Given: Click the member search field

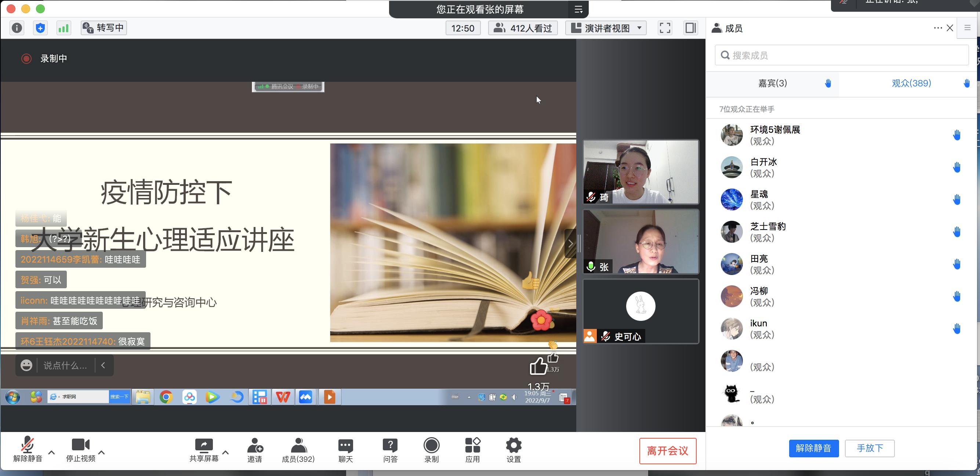Looking at the screenshot, I should click(x=842, y=55).
